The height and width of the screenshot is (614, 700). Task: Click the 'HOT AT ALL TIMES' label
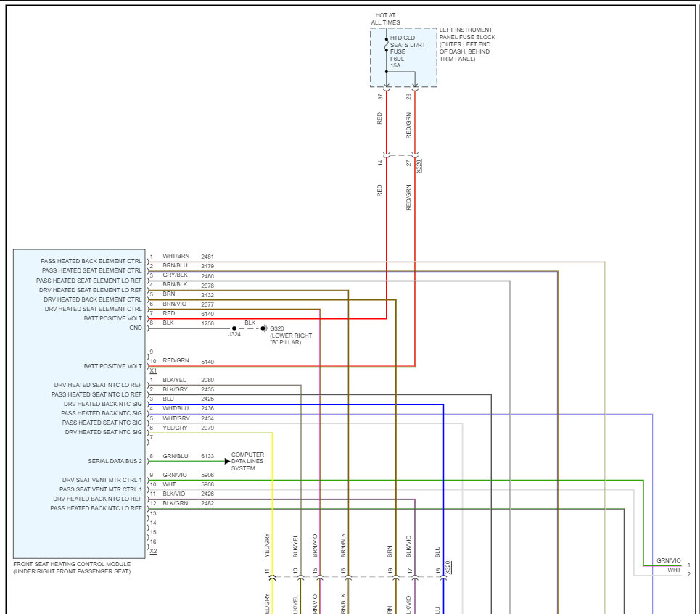pos(386,19)
